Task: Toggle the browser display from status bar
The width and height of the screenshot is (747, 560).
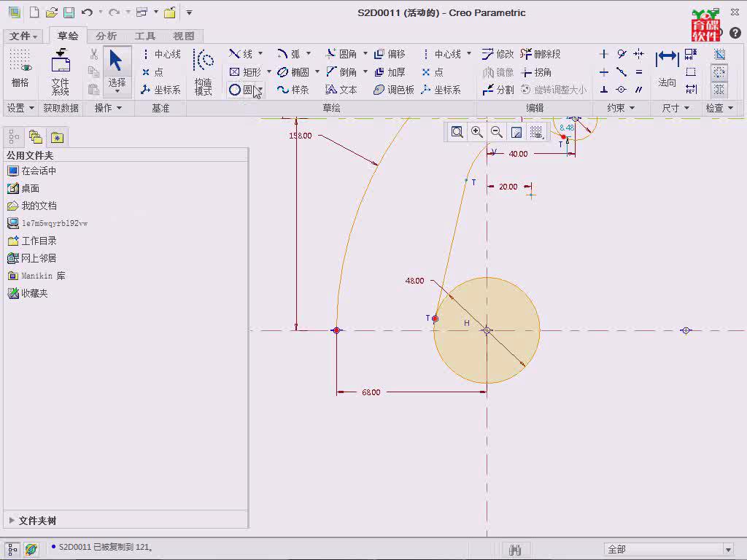Action: click(31, 550)
